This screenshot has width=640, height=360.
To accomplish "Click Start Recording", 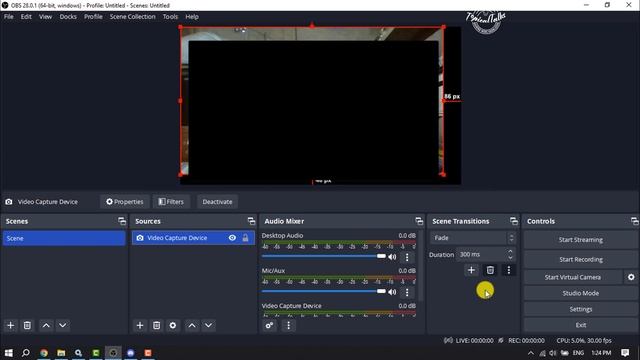I will [x=580, y=259].
